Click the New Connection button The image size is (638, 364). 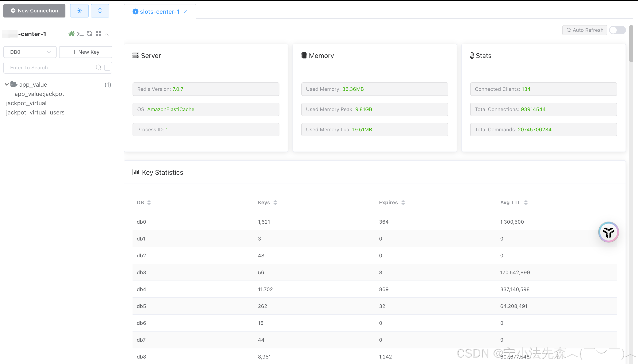[x=34, y=11]
